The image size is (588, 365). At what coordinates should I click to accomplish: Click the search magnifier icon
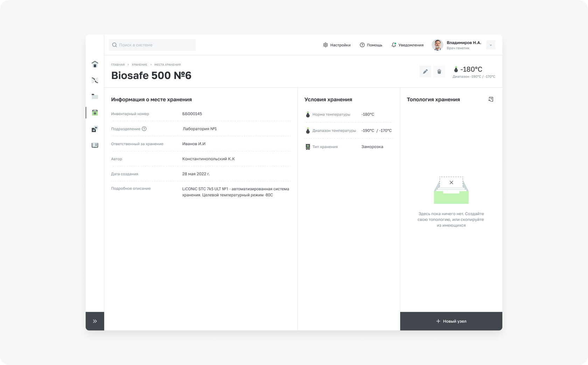[114, 45]
